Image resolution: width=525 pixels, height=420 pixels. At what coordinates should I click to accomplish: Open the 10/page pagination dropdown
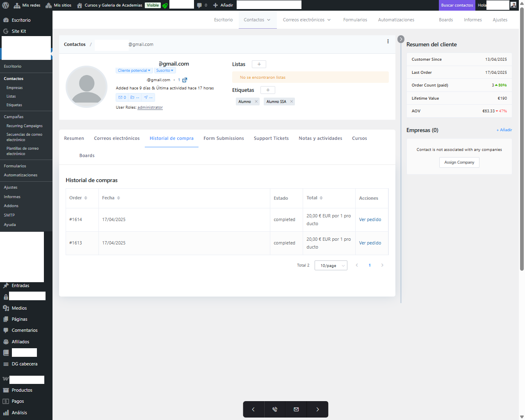pyautogui.click(x=331, y=266)
